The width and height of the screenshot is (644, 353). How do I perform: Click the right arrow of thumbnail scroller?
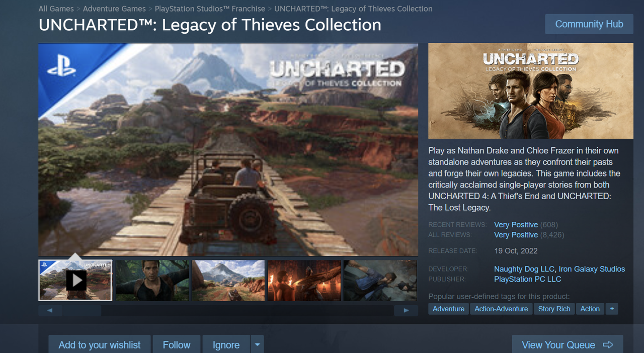[406, 311]
